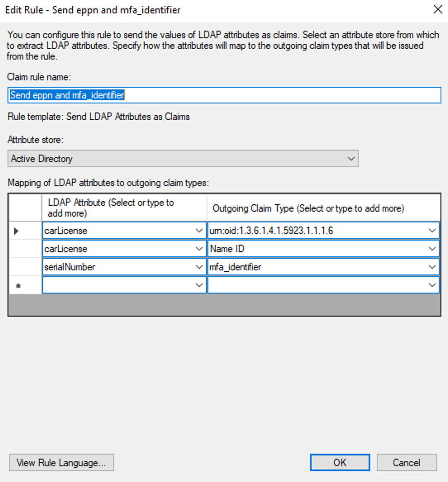
Task: Open the Name ID claim type dropdown
Action: [x=432, y=249]
